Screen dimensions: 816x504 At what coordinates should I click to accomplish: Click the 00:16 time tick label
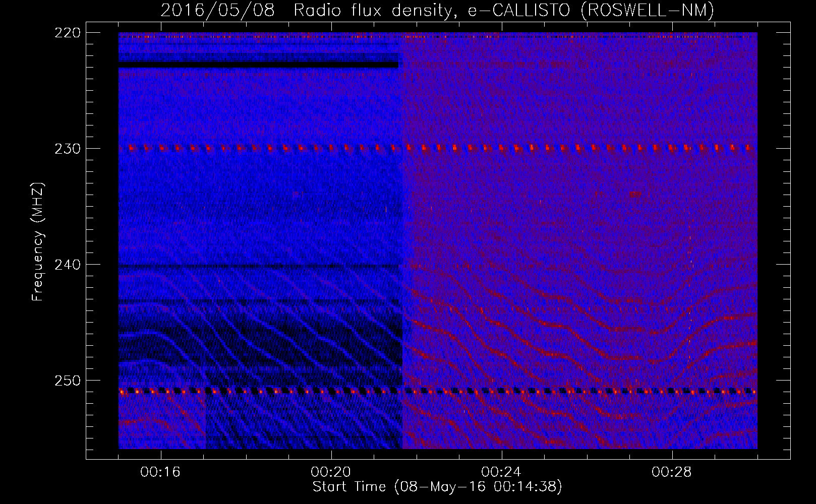(160, 472)
